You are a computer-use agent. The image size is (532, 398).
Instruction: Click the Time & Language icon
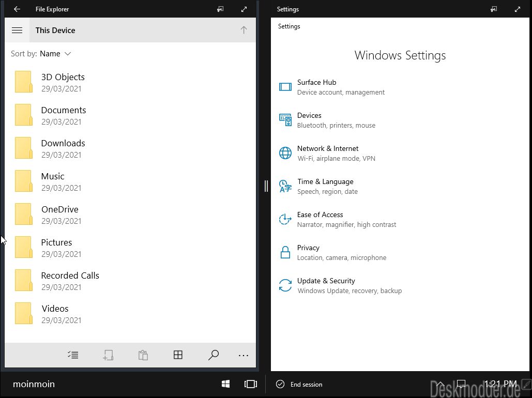(x=285, y=186)
